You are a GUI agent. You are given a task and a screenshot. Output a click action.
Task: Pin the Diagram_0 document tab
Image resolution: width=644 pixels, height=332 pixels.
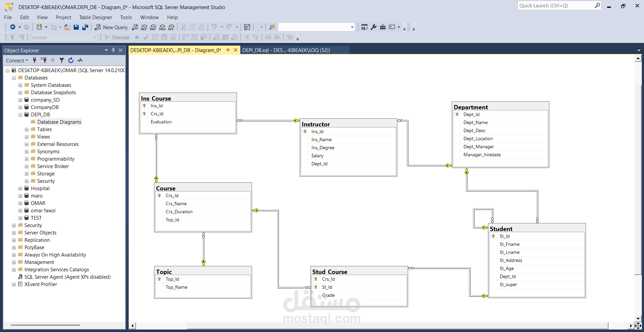[x=228, y=50]
